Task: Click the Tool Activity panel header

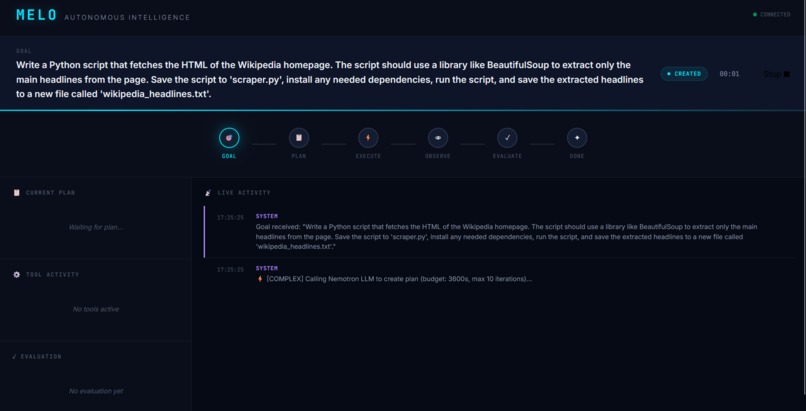Action: (x=46, y=275)
